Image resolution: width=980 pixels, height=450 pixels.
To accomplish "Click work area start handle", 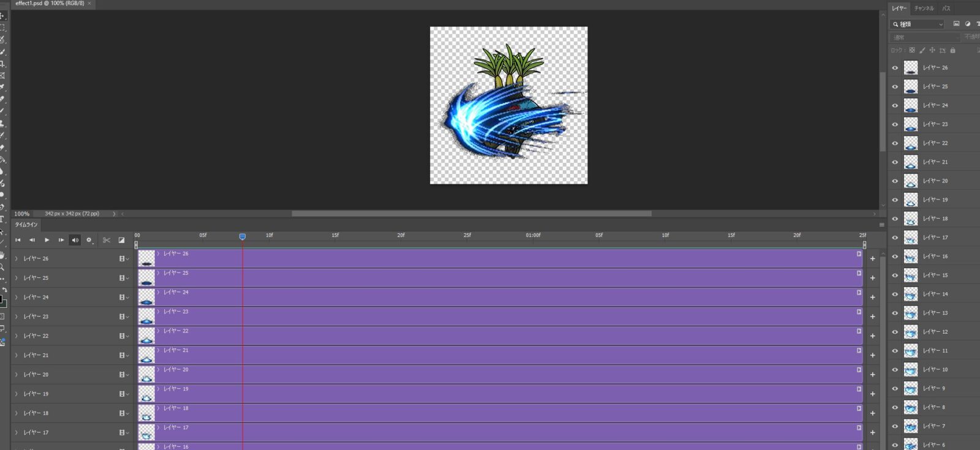I will 136,245.
